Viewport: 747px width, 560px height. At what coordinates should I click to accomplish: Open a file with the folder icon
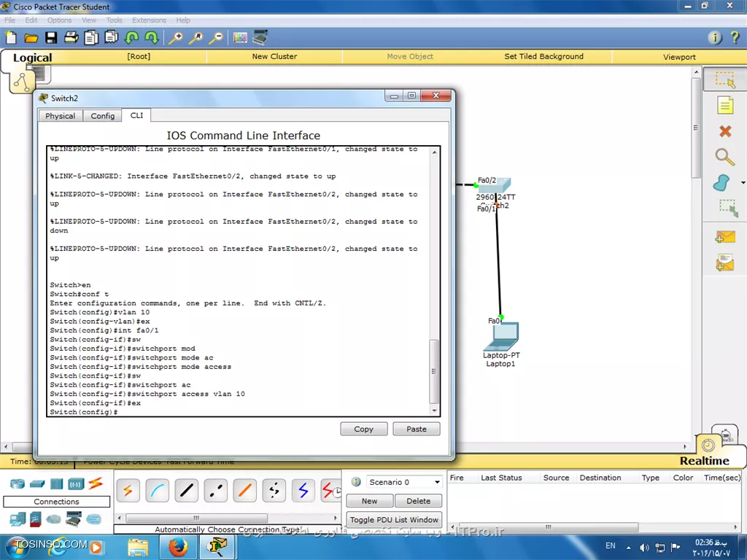[x=31, y=38]
